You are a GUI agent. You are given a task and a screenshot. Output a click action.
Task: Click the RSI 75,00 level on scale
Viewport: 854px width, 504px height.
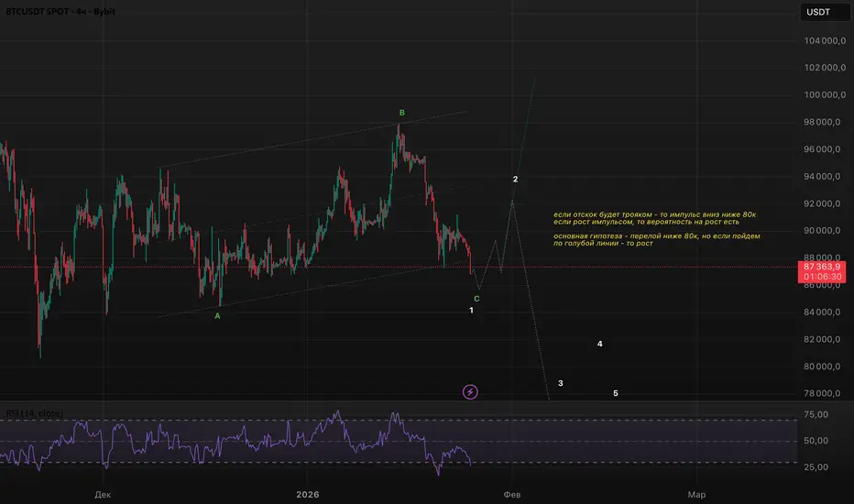click(816, 414)
